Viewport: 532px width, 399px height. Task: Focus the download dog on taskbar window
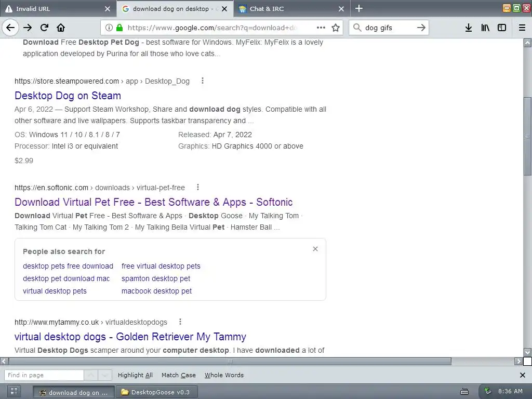(74, 392)
